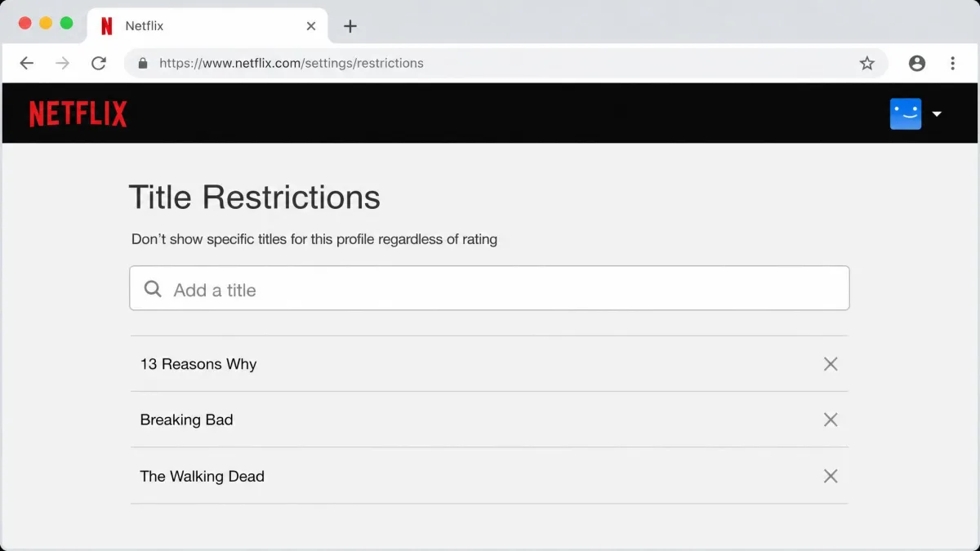
Task: Click the Add a title search field
Action: (489, 288)
